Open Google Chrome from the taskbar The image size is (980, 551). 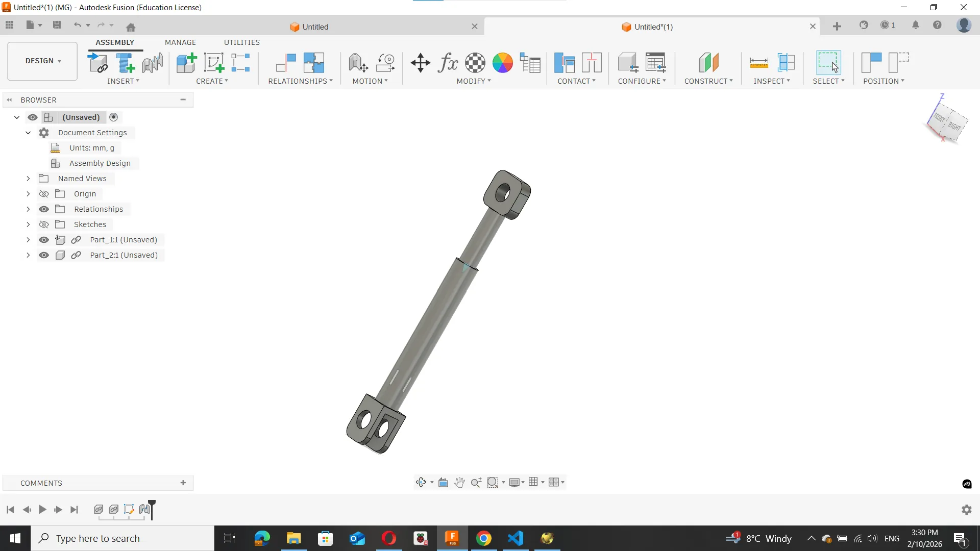pos(483,538)
